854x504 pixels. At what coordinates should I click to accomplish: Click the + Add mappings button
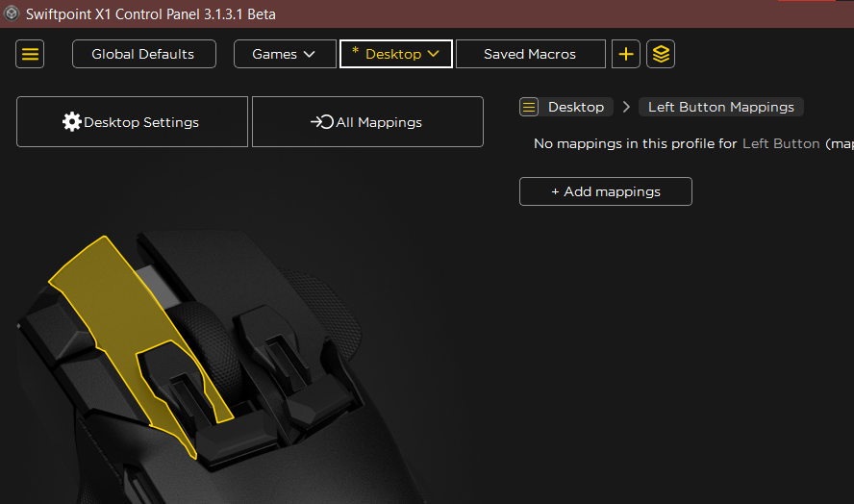click(606, 191)
